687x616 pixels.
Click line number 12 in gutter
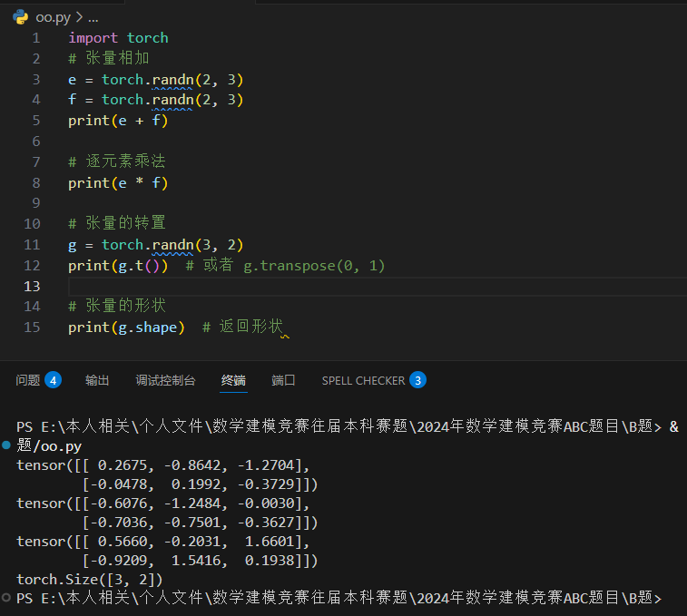coord(32,266)
